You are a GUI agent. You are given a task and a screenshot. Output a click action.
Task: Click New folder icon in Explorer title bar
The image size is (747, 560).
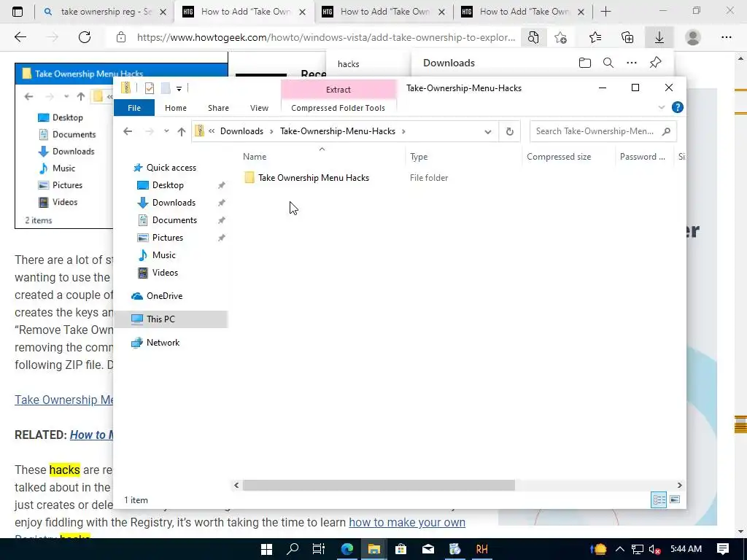(166, 88)
